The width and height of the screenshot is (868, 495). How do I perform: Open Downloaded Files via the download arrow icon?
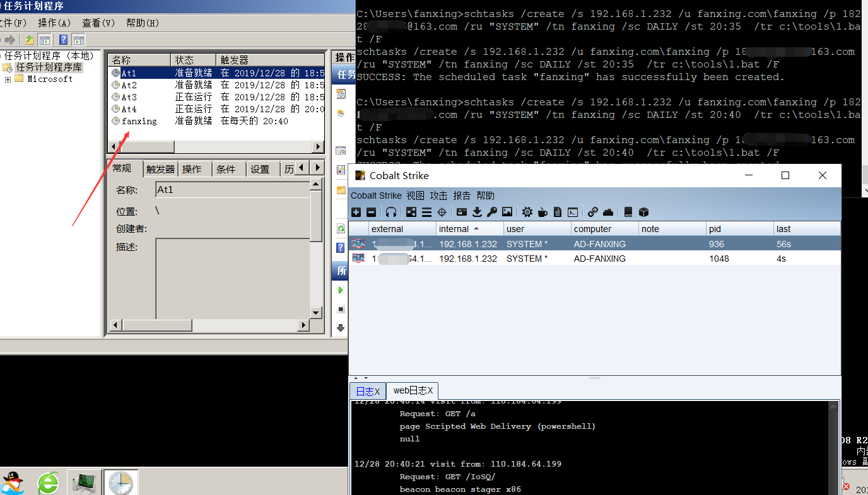tap(477, 213)
